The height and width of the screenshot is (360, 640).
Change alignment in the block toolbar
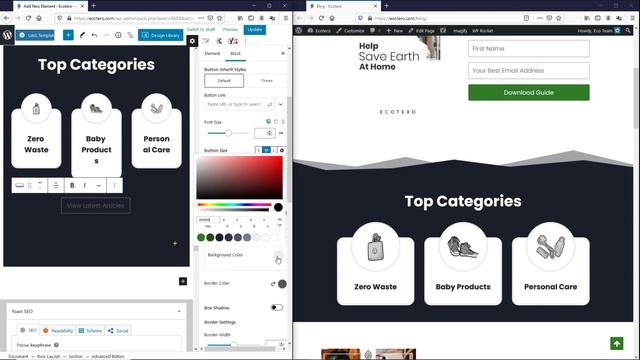(56, 185)
